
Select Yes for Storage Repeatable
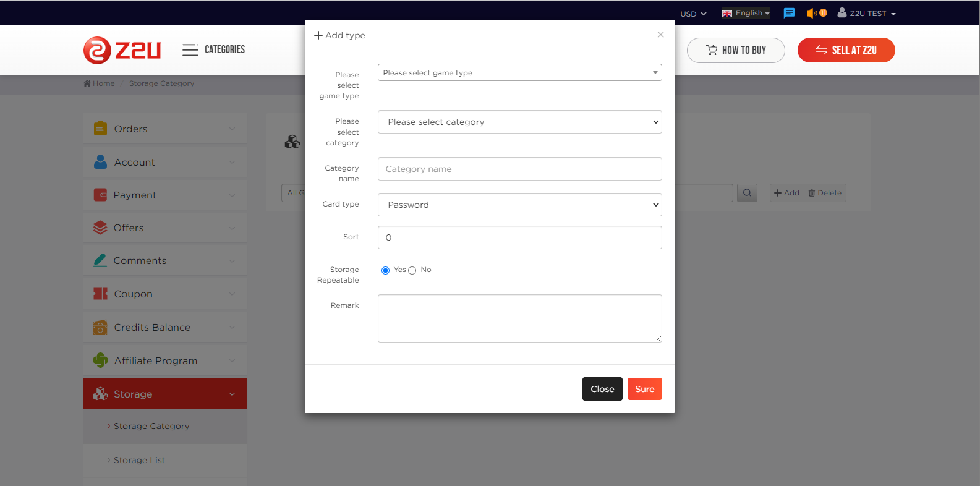[x=386, y=270]
